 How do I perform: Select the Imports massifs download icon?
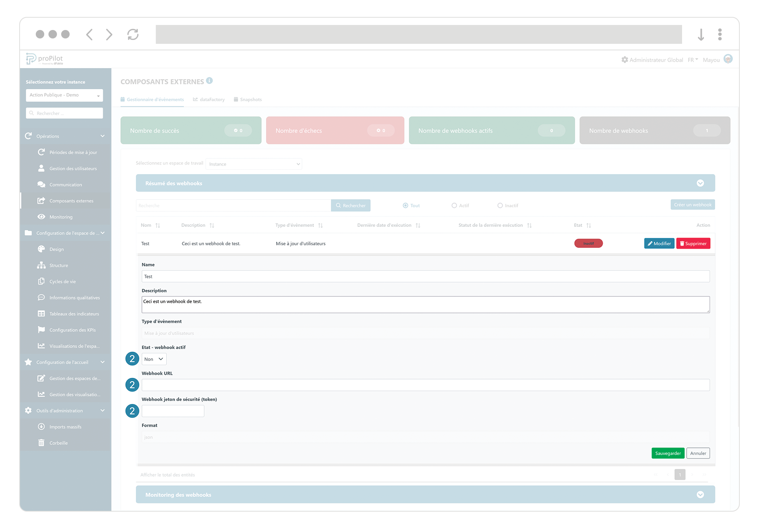click(41, 426)
